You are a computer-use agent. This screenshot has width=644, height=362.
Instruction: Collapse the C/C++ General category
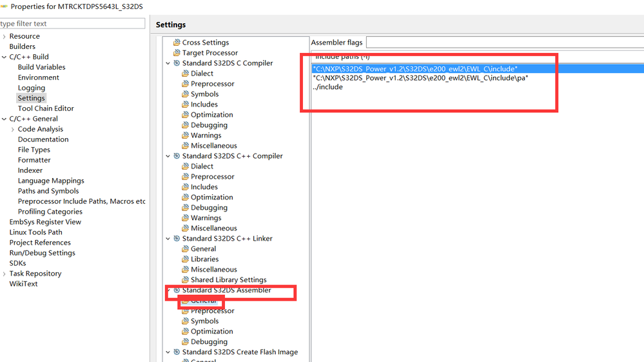[4, 119]
